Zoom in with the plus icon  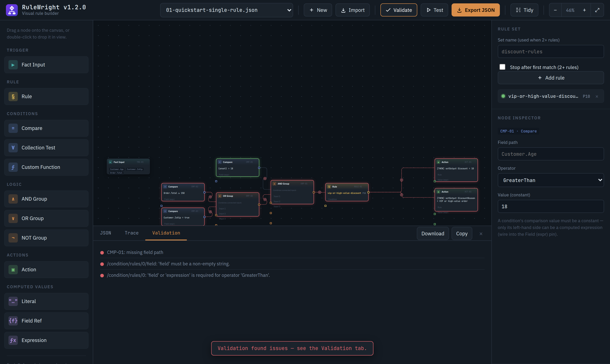(584, 10)
